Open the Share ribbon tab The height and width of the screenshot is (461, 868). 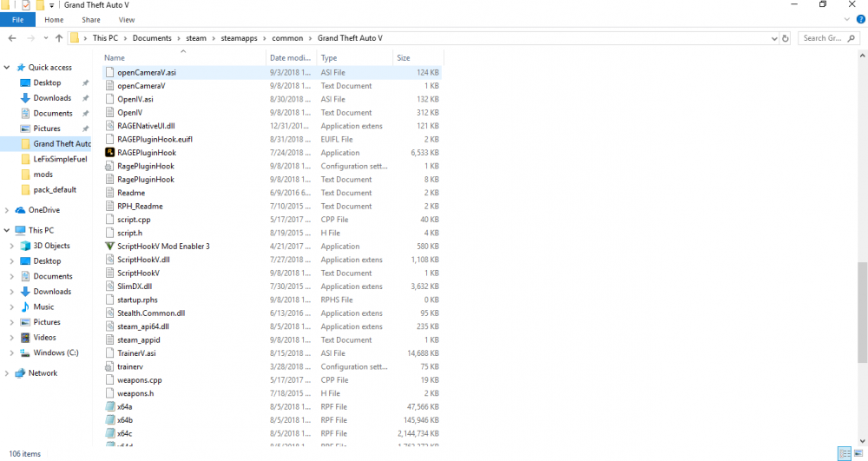point(91,19)
